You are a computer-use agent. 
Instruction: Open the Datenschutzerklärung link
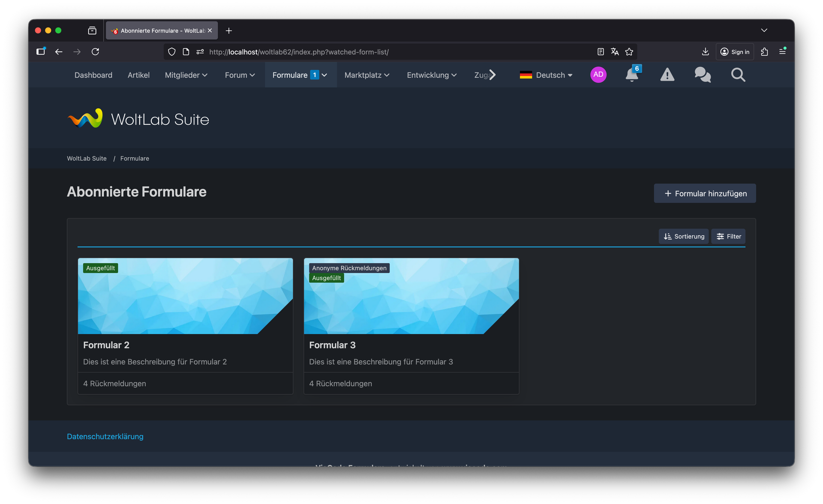pos(105,436)
